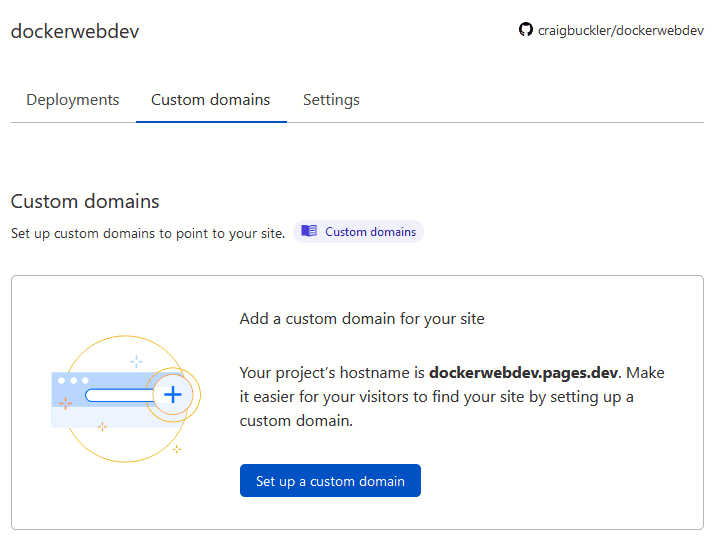Click the red sparkle left of illustration
The width and height of the screenshot is (721, 543).
pyautogui.click(x=65, y=404)
